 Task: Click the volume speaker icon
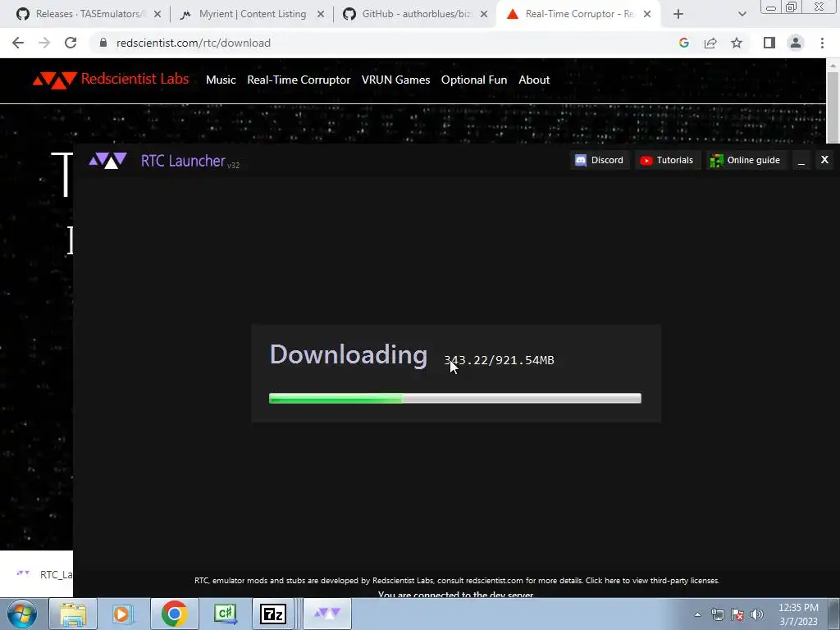pyautogui.click(x=756, y=614)
